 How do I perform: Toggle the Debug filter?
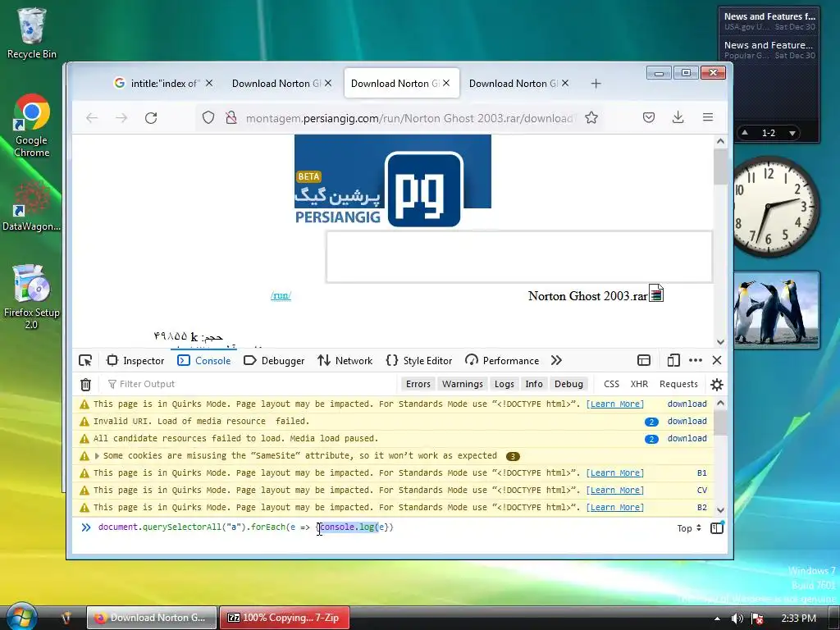pyautogui.click(x=569, y=384)
